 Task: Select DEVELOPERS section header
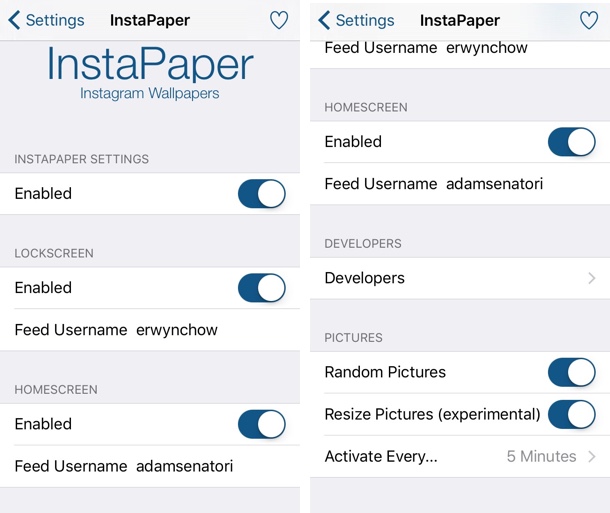(x=363, y=243)
